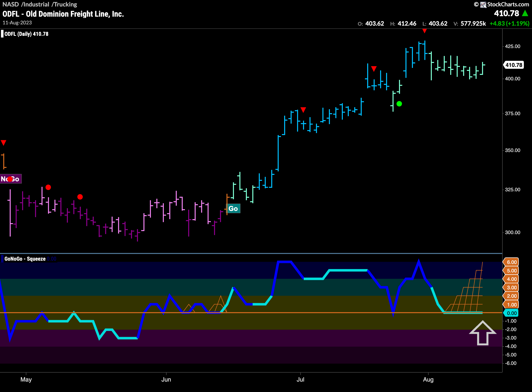Viewport: 532px width, 392px height.
Task: Click the 3.00 oscillator scale tag
Action: click(511, 288)
